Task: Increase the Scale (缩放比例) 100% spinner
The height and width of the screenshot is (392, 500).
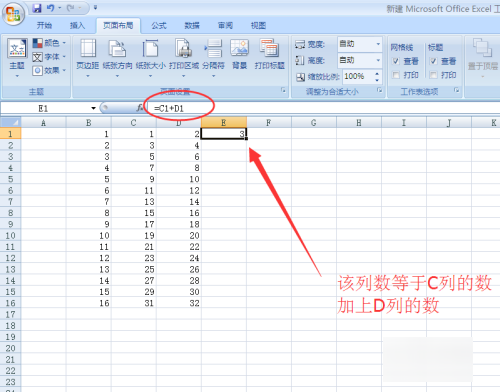Action: click(377, 74)
